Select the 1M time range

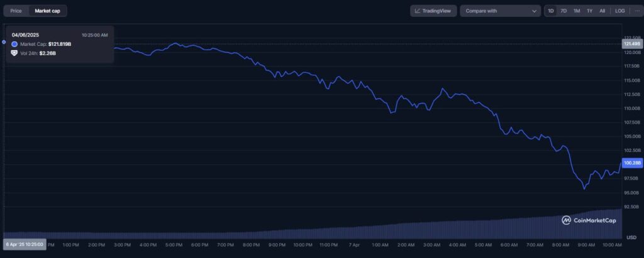(x=577, y=11)
